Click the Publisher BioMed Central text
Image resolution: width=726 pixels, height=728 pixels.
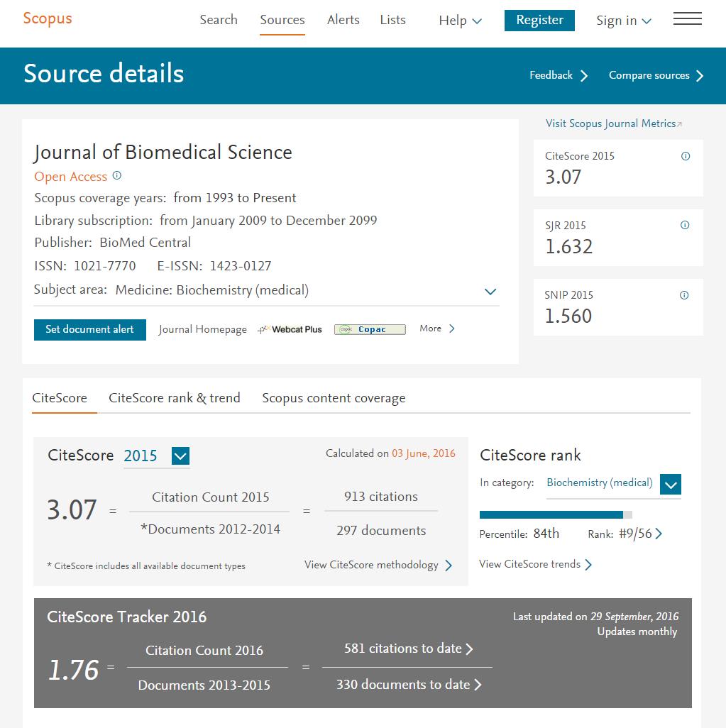112,243
